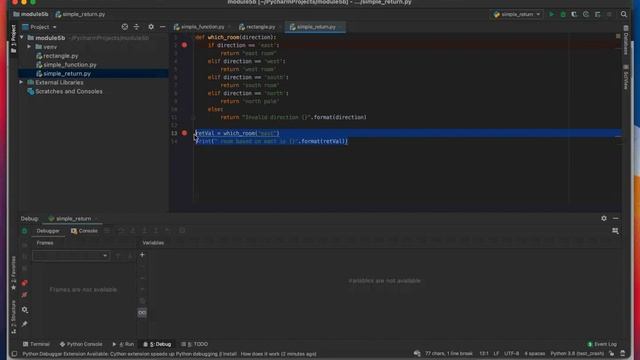Run with coverage icon in top toolbar

click(x=574, y=14)
